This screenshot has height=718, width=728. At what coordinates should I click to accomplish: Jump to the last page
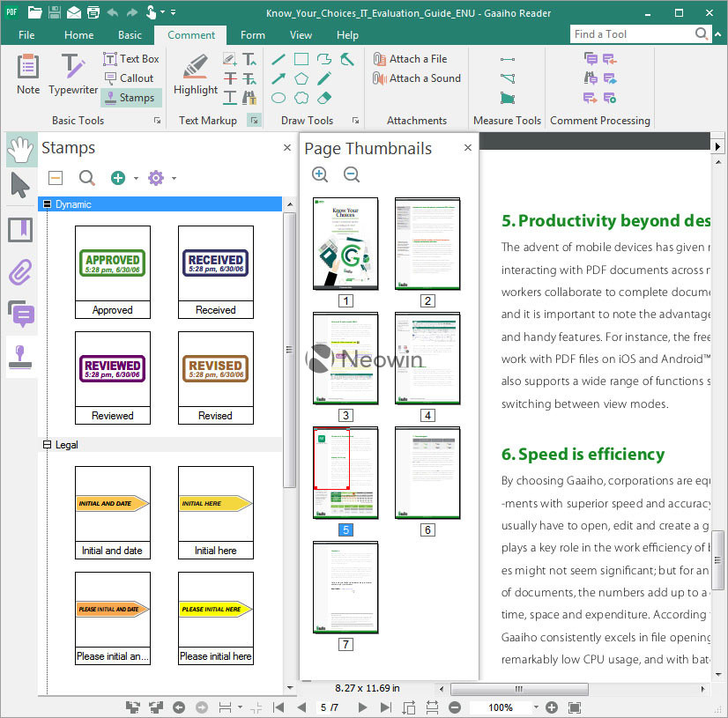(x=385, y=707)
